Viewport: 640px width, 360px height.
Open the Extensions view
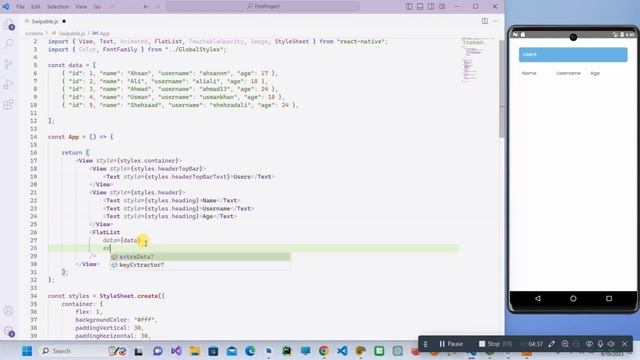pyautogui.click(x=9, y=104)
